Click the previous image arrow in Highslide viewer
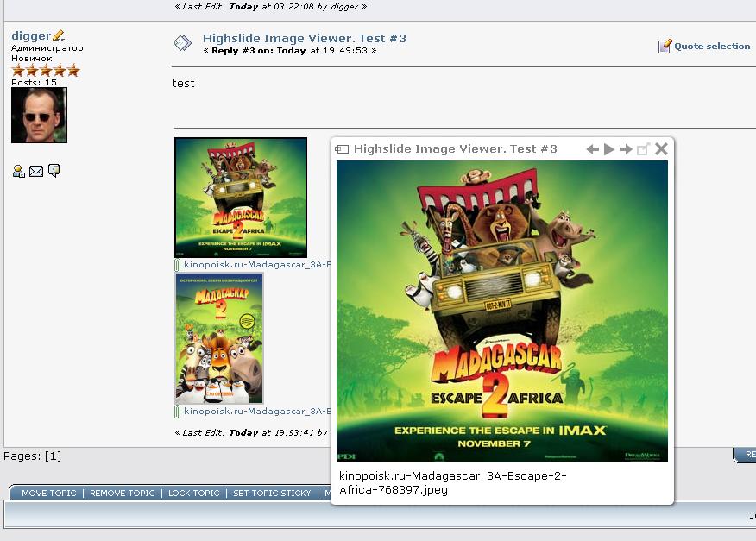 point(593,149)
